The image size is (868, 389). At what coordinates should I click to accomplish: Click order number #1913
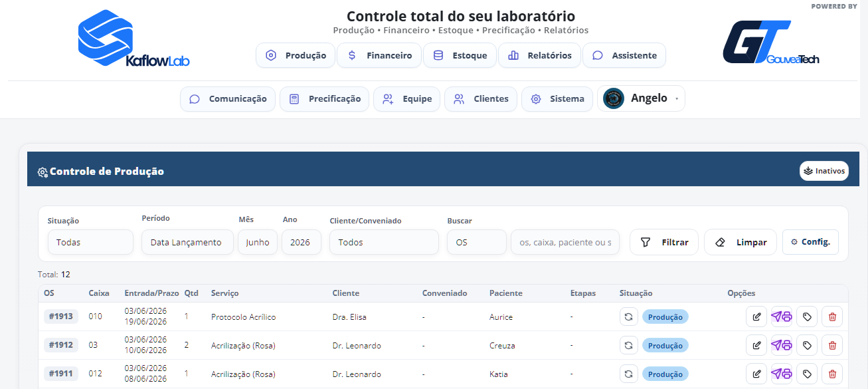point(61,317)
